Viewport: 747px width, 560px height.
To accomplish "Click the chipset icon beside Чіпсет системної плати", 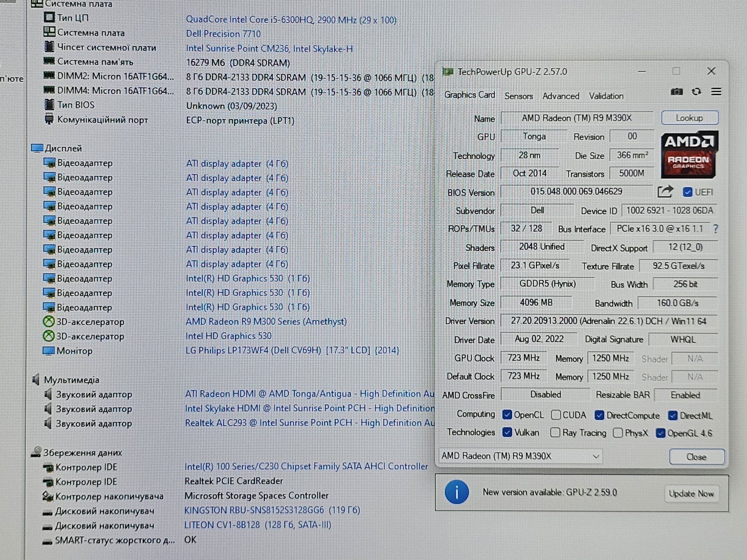I will 49,47.
